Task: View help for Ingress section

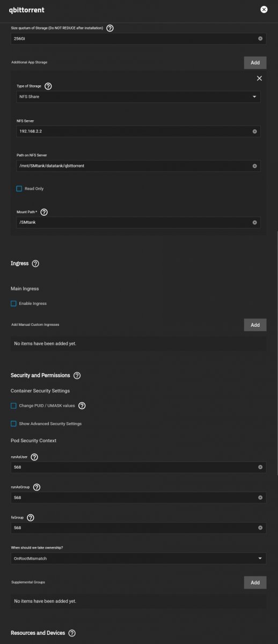Action: tap(35, 264)
